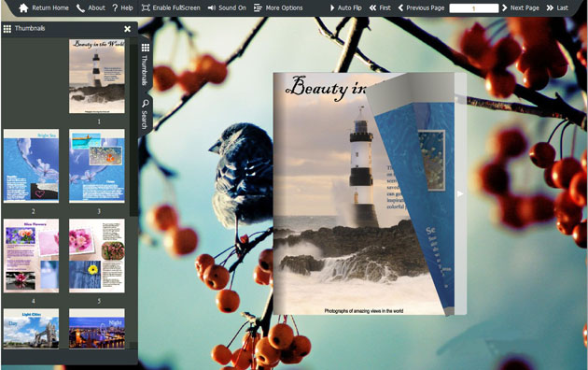This screenshot has width=588, height=370.
Task: Open the Night city thumbnail
Action: click(97, 329)
